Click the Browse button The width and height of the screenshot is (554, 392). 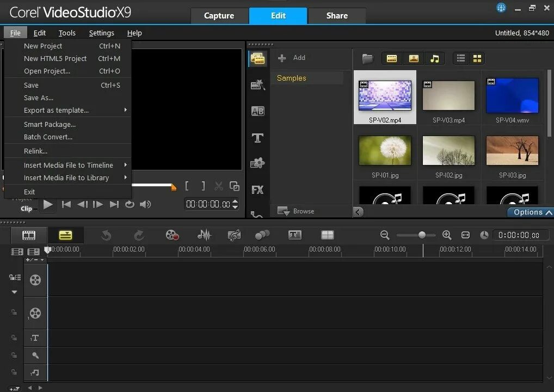(296, 211)
